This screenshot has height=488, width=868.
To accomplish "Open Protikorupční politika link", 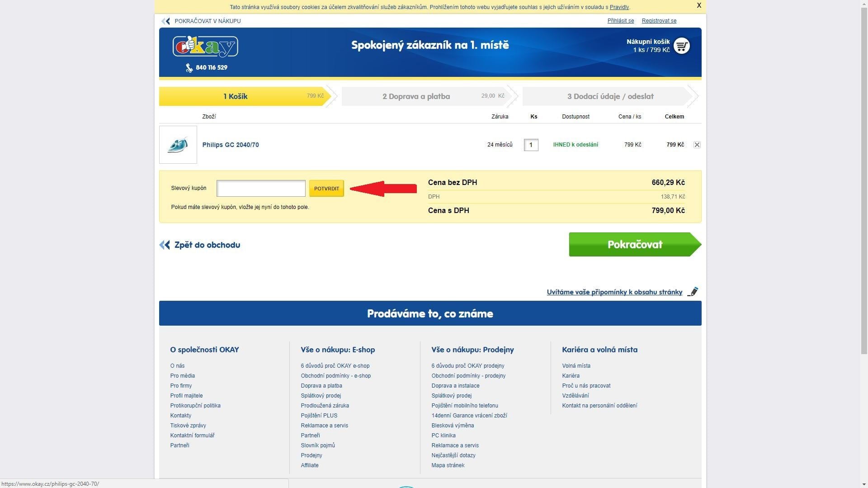I will (195, 406).
